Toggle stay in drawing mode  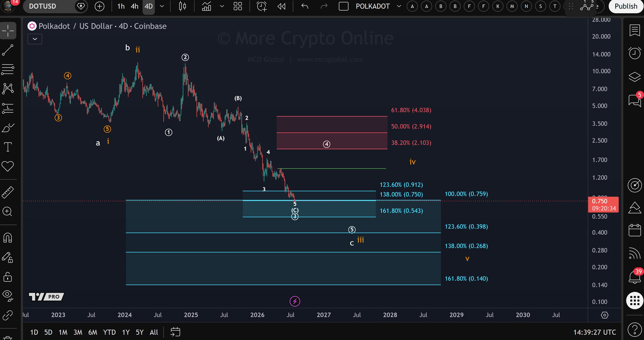click(x=8, y=257)
